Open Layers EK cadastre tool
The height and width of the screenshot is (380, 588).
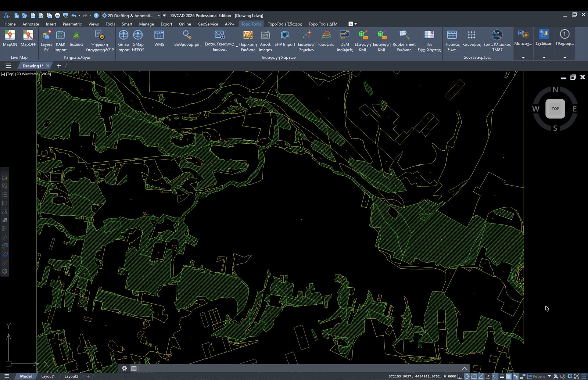[46, 41]
